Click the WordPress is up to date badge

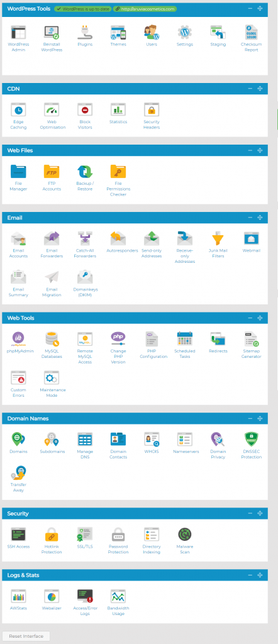83,9
